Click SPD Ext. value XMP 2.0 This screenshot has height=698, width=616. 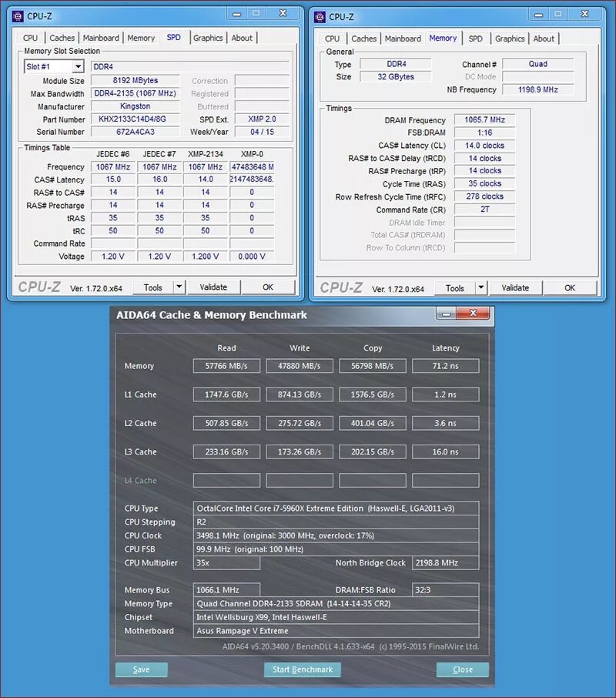pyautogui.click(x=262, y=119)
